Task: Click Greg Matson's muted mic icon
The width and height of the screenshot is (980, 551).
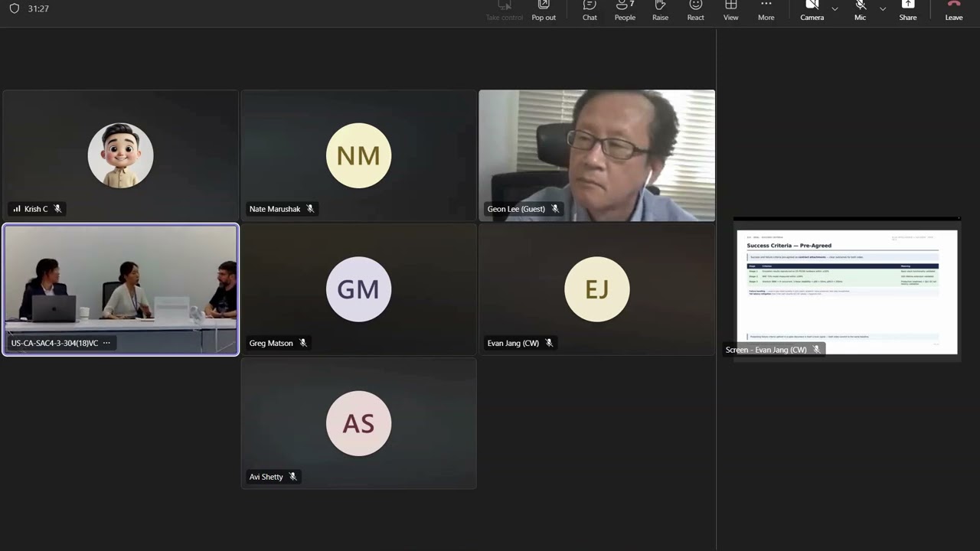Action: click(x=303, y=343)
